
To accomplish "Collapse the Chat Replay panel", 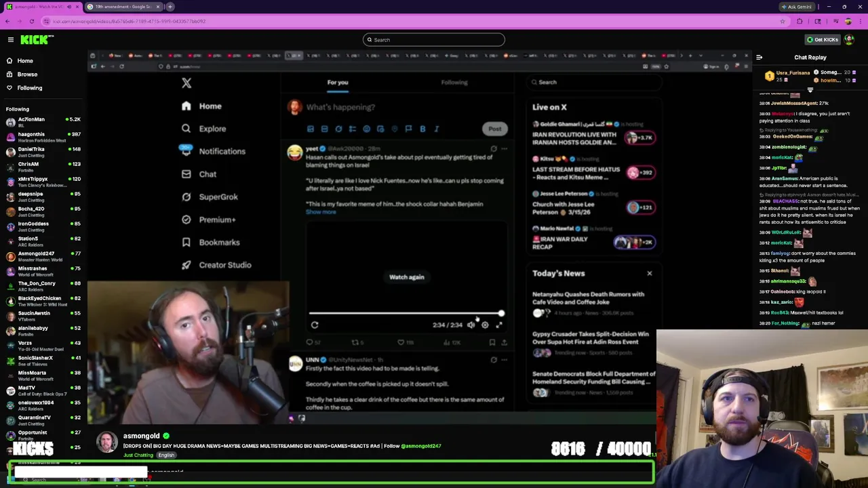I will pyautogui.click(x=759, y=58).
